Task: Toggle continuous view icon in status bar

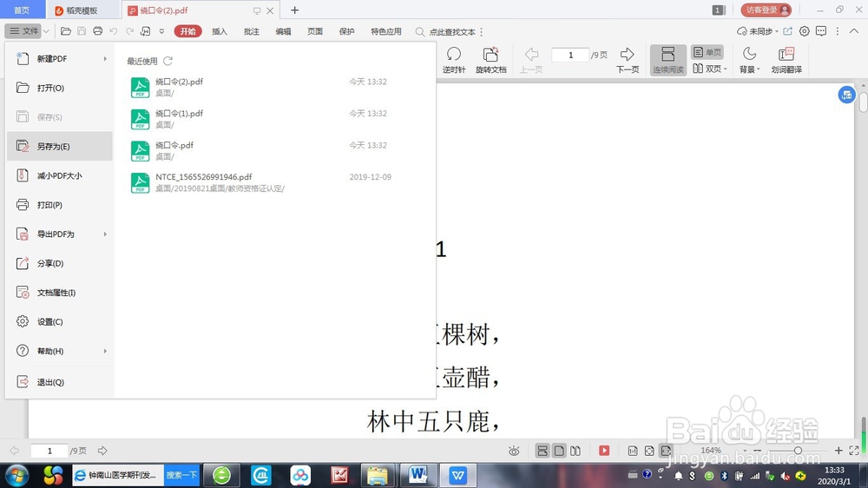Action: coord(542,451)
